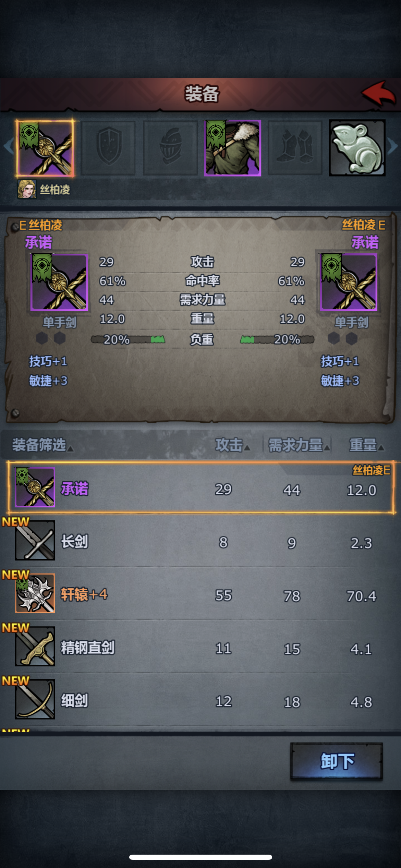Select the fur-collar armor slot
The image size is (401, 868).
[233, 148]
